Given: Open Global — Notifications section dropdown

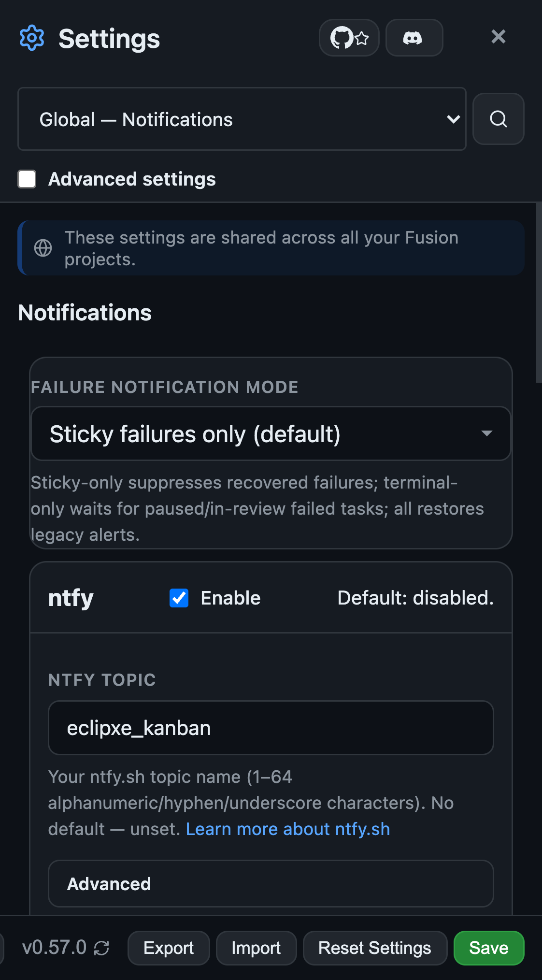Looking at the screenshot, I should pyautogui.click(x=242, y=119).
